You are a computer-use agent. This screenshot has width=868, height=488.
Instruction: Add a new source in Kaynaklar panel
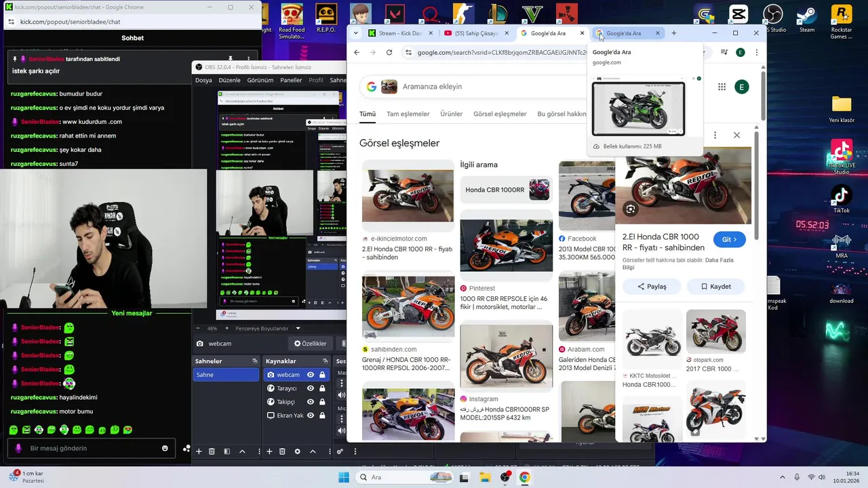pyautogui.click(x=269, y=451)
